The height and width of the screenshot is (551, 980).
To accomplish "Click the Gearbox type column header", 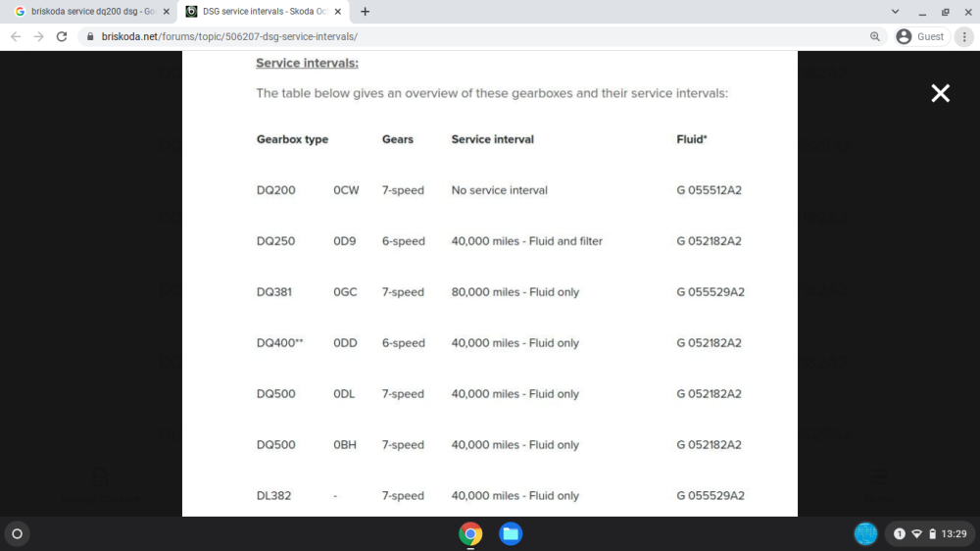I will (x=292, y=139).
